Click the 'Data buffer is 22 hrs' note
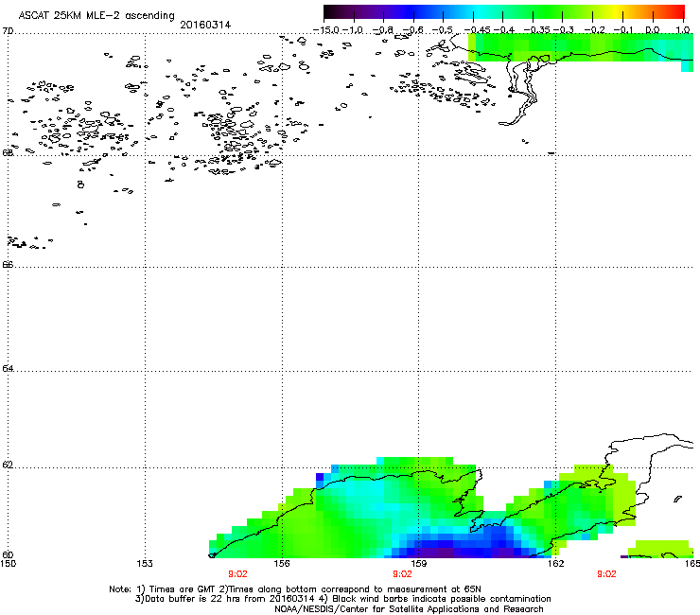The width and height of the screenshot is (700, 615). tap(342, 599)
